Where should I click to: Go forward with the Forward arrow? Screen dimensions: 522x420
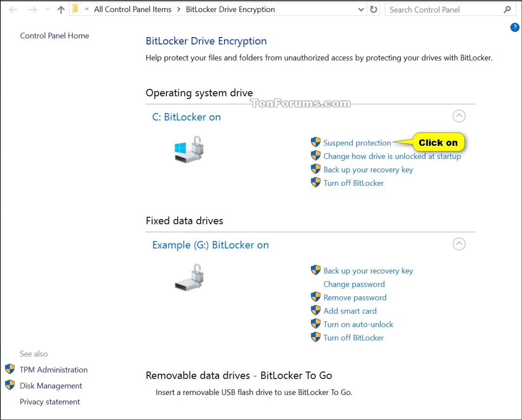[x=32, y=10]
